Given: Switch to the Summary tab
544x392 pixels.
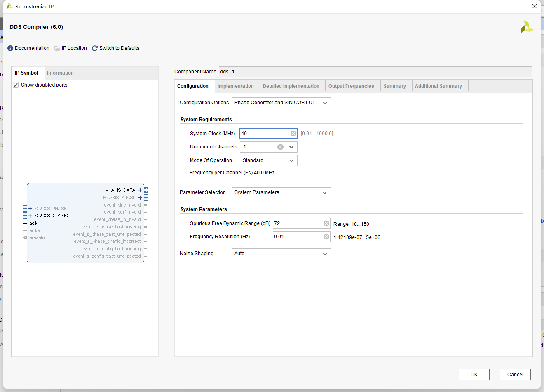Looking at the screenshot, I should click(x=395, y=86).
